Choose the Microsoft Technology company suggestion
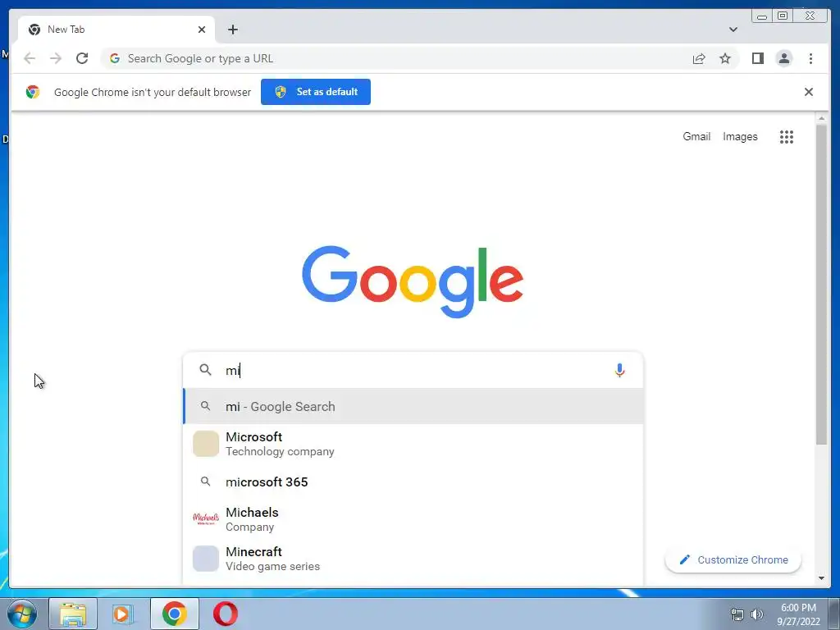 click(413, 444)
